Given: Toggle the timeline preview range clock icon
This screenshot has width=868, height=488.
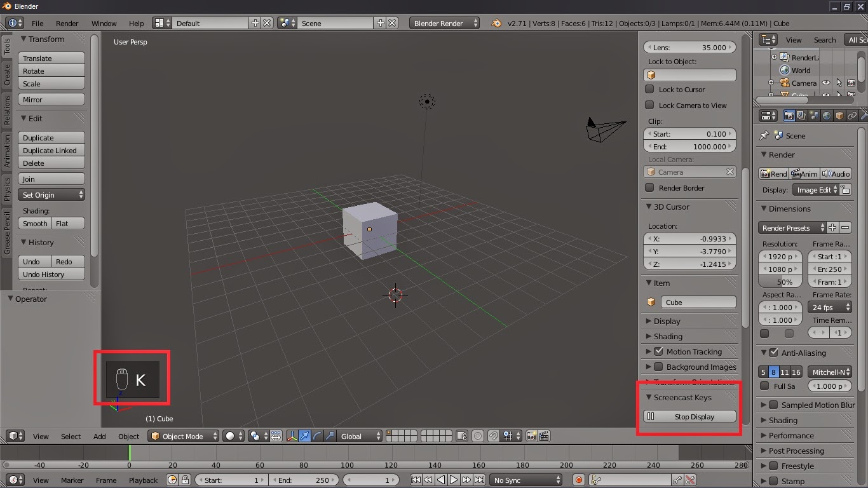Looking at the screenshot, I should click(172, 480).
